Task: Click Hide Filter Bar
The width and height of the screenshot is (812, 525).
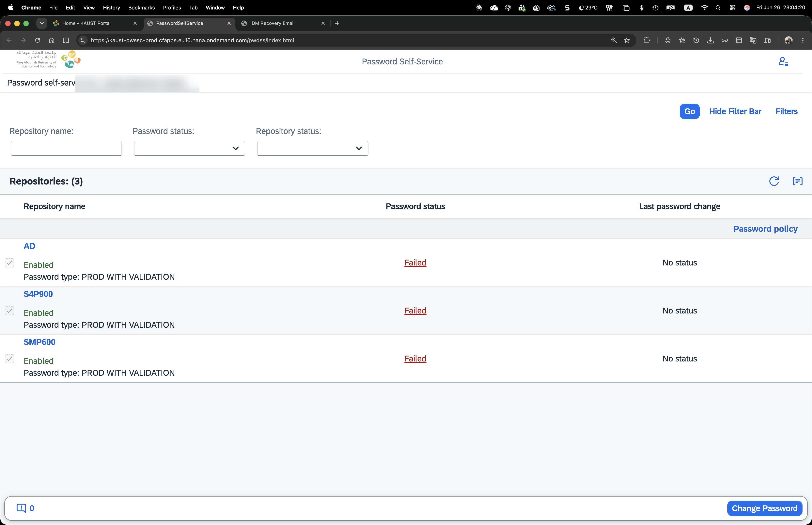Action: [735, 111]
